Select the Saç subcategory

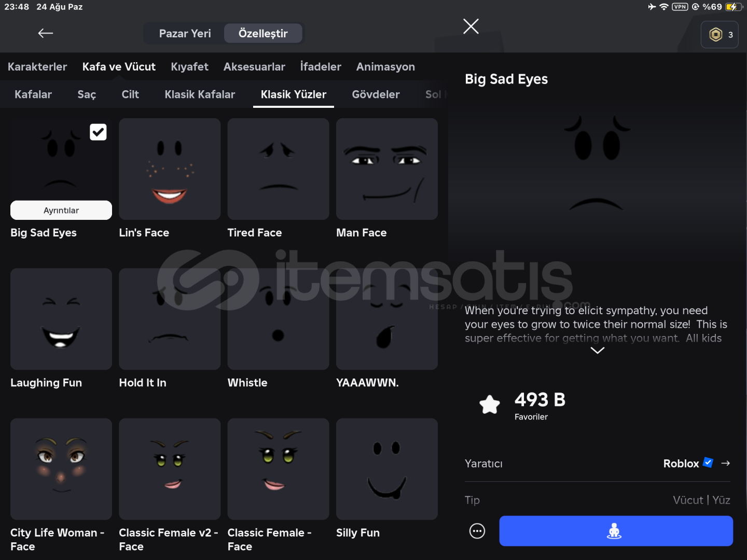click(87, 94)
